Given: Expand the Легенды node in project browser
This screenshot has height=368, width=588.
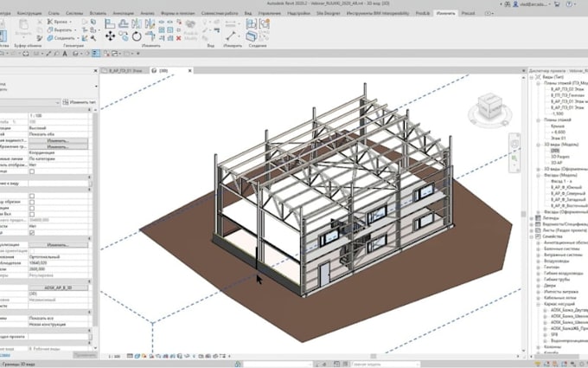Looking at the screenshot, I should [x=532, y=218].
